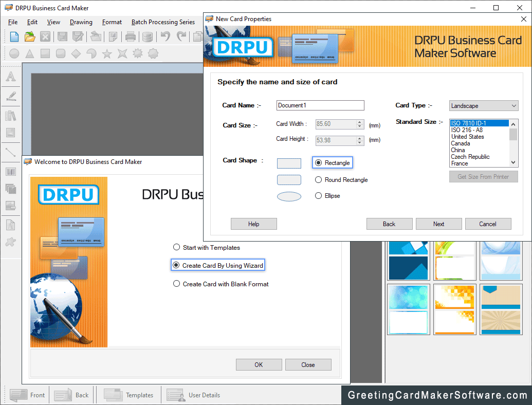Click the Get Size From Printer button

(484, 177)
